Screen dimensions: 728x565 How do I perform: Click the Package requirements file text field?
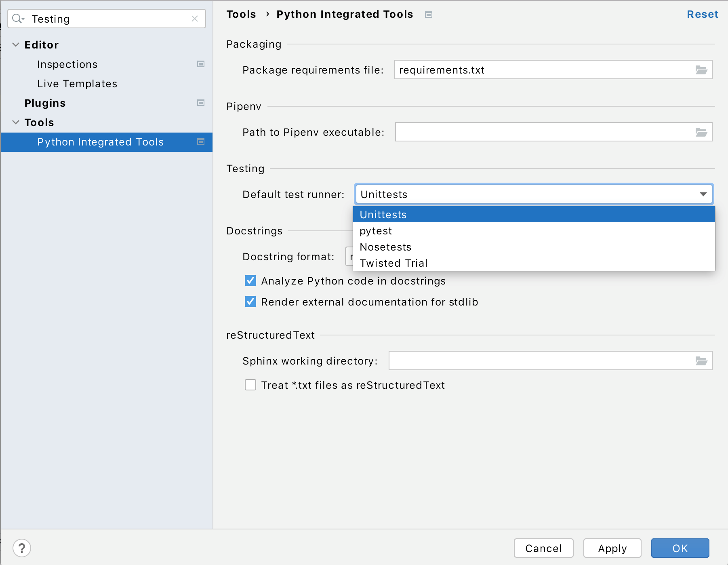tap(541, 70)
